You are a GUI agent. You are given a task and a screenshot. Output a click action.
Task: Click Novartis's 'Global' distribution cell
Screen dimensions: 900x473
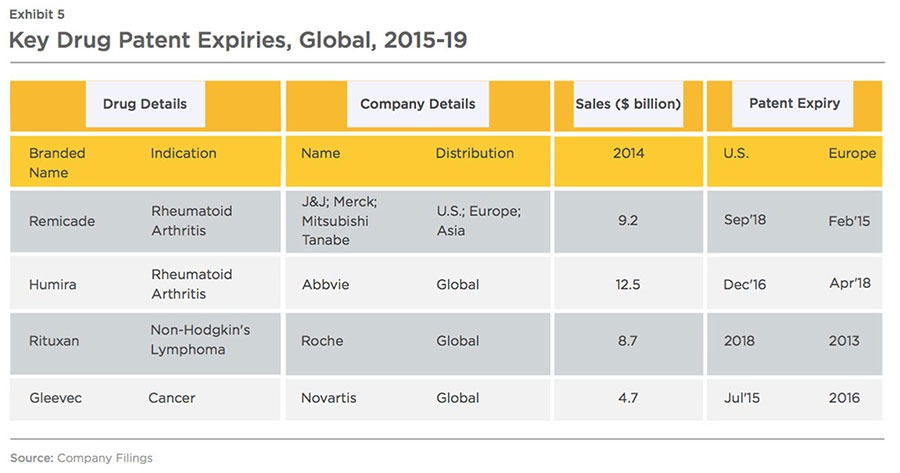(457, 398)
